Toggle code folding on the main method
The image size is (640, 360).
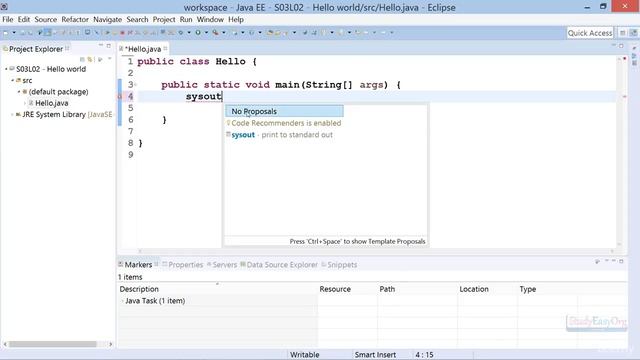pos(136,85)
